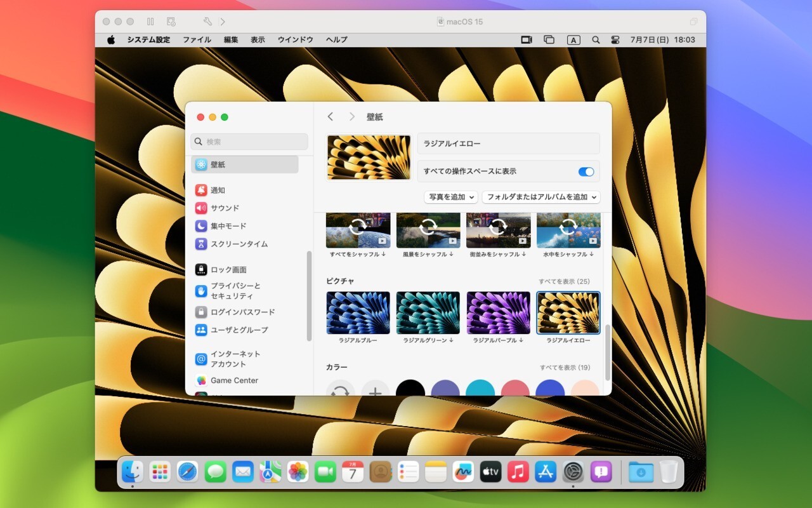Screen dimensions: 812x508
Task: Select the coral pink color swatch
Action: pos(515,388)
